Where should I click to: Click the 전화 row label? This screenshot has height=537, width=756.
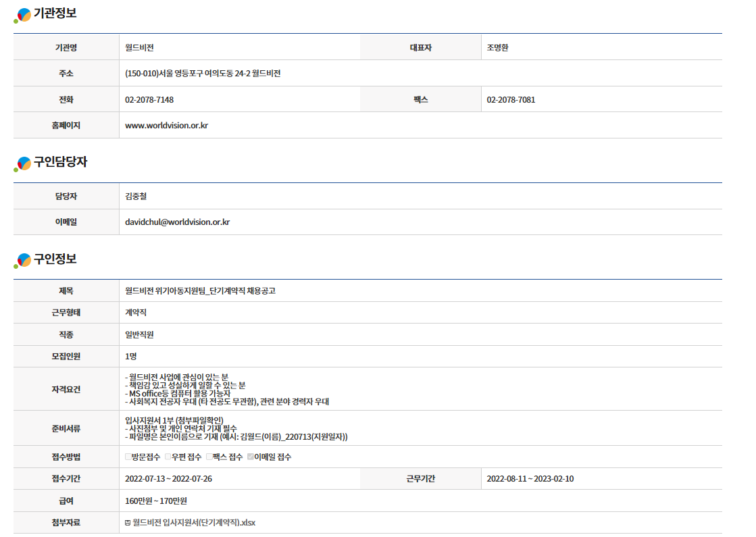point(66,100)
